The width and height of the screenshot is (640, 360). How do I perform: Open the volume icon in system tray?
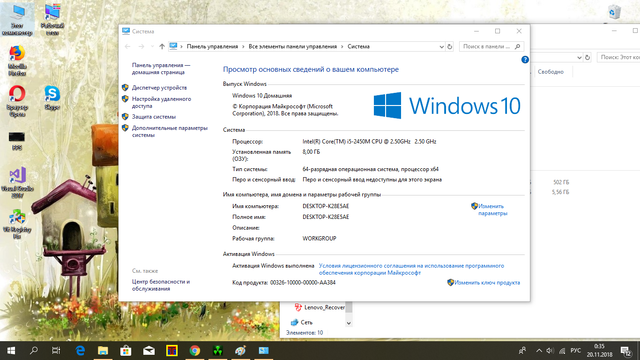(x=550, y=351)
